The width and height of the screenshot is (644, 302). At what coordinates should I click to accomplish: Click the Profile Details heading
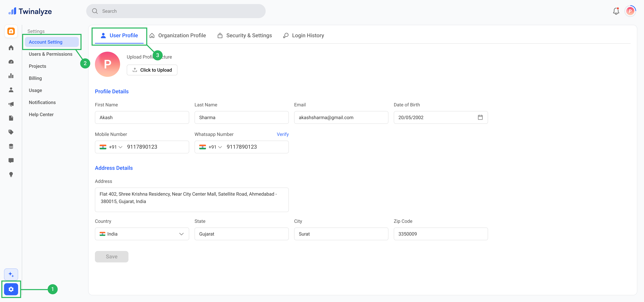(x=112, y=92)
